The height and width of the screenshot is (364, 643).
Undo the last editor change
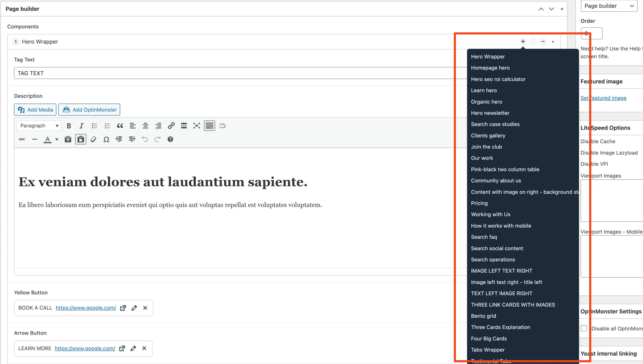click(x=145, y=139)
